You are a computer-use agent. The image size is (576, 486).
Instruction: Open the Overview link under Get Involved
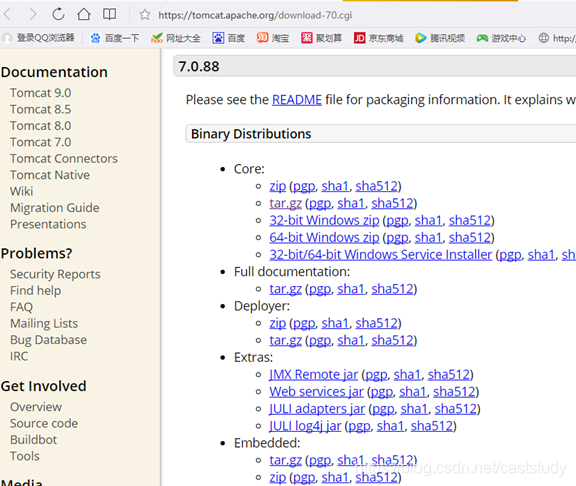[x=36, y=407]
